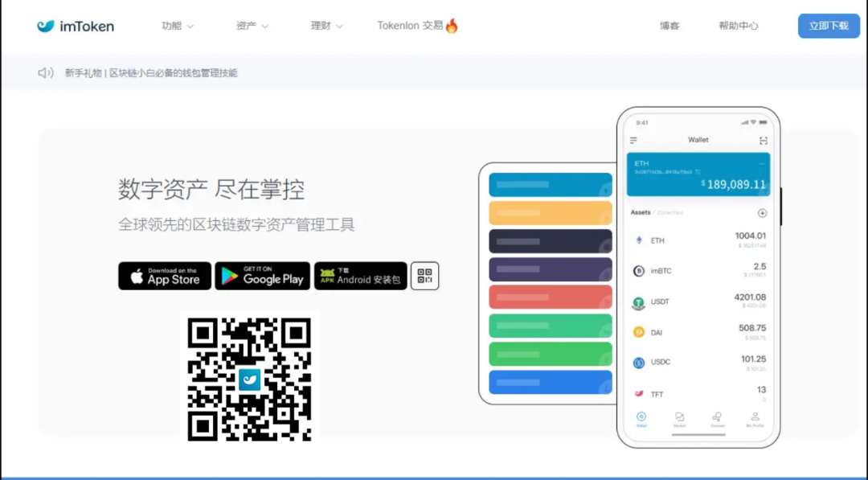Click the QR scan icon in Wallet header
Image resolution: width=868 pixels, height=480 pixels.
[764, 140]
